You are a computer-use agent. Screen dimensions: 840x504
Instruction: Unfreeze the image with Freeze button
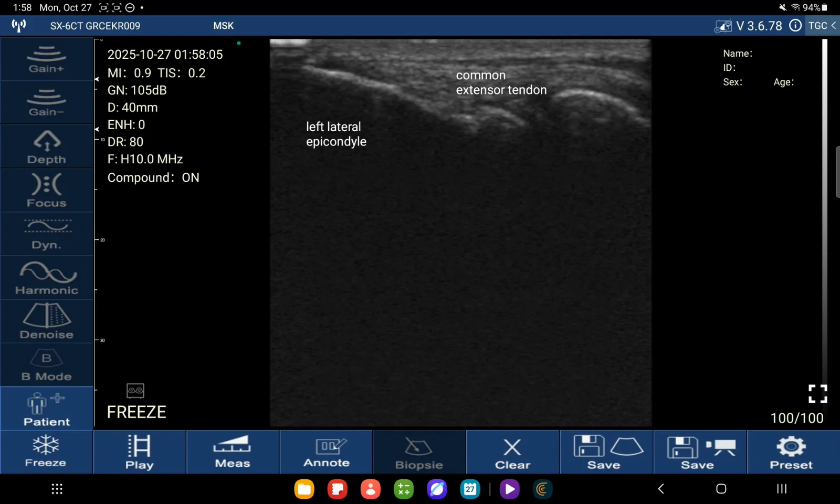[46, 452]
